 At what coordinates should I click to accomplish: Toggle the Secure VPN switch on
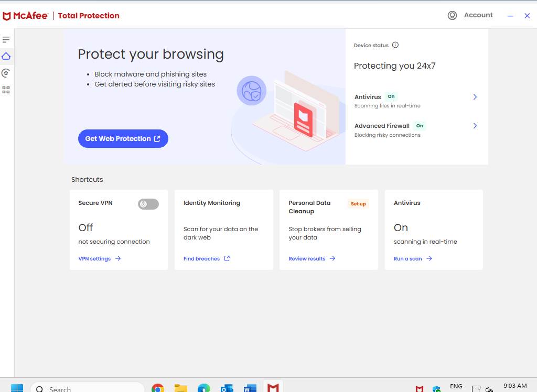[x=148, y=204]
